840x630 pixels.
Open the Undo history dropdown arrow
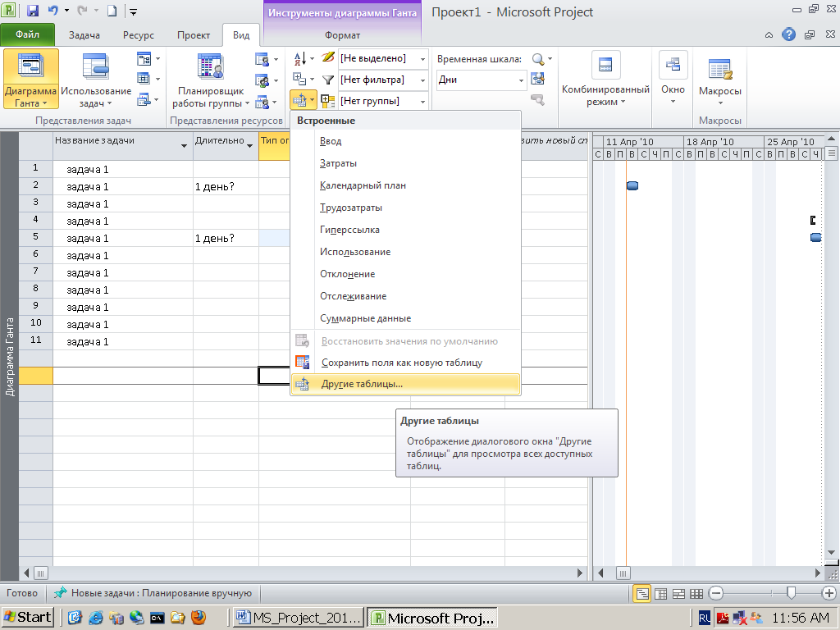[x=66, y=11]
